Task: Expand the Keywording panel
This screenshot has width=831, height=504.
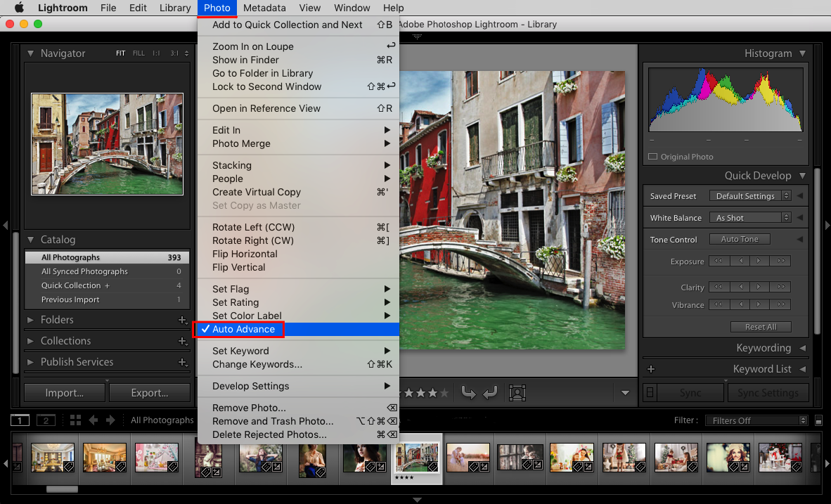Action: pyautogui.click(x=802, y=348)
